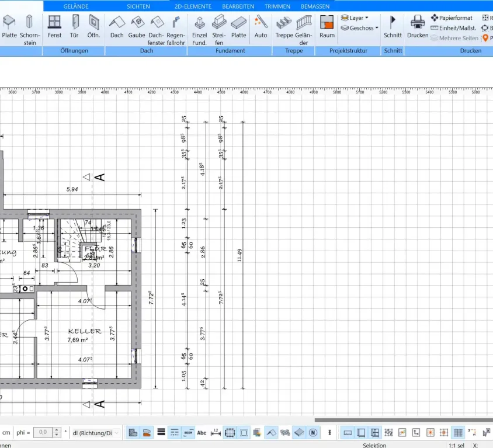Click the Drucken printer icon
Image resolution: width=493 pixels, height=448 pixels.
pyautogui.click(x=418, y=23)
